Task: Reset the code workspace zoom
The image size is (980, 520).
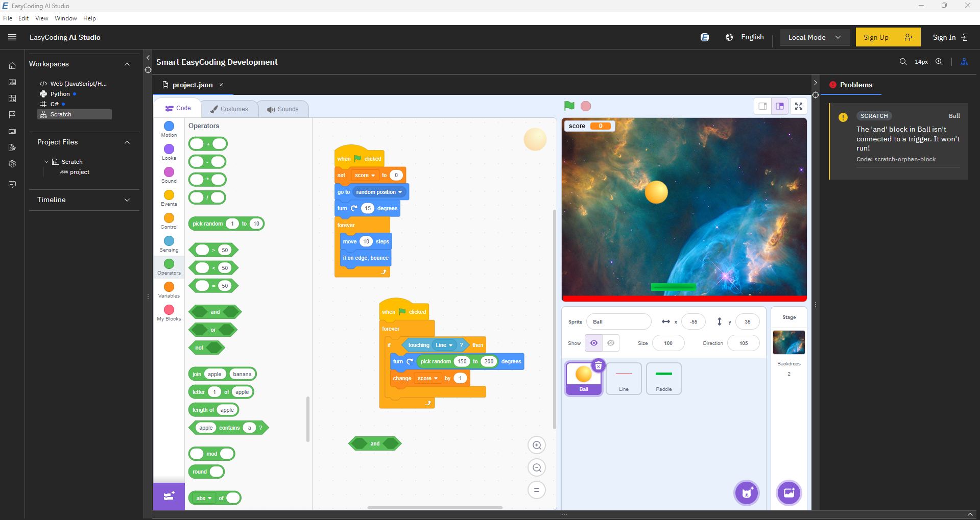Action: tap(537, 490)
